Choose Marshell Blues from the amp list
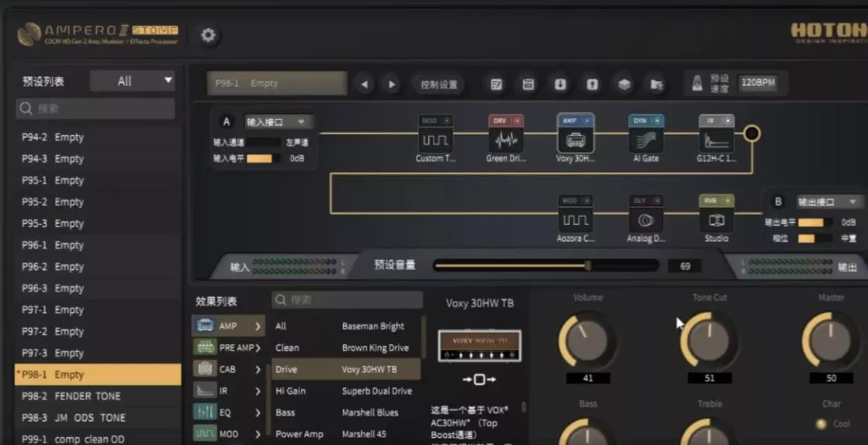Screen dimensions: 868x445 [x=370, y=412]
